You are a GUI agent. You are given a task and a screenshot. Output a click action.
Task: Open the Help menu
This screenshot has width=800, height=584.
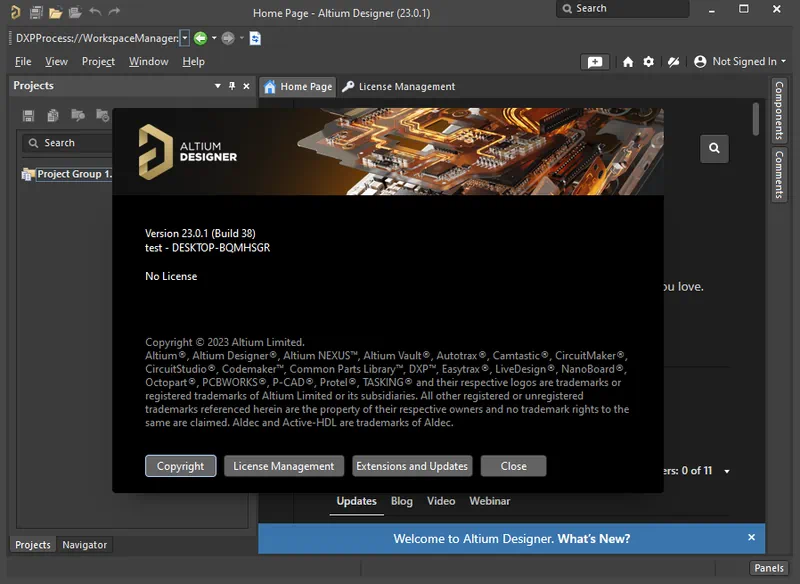pyautogui.click(x=193, y=62)
